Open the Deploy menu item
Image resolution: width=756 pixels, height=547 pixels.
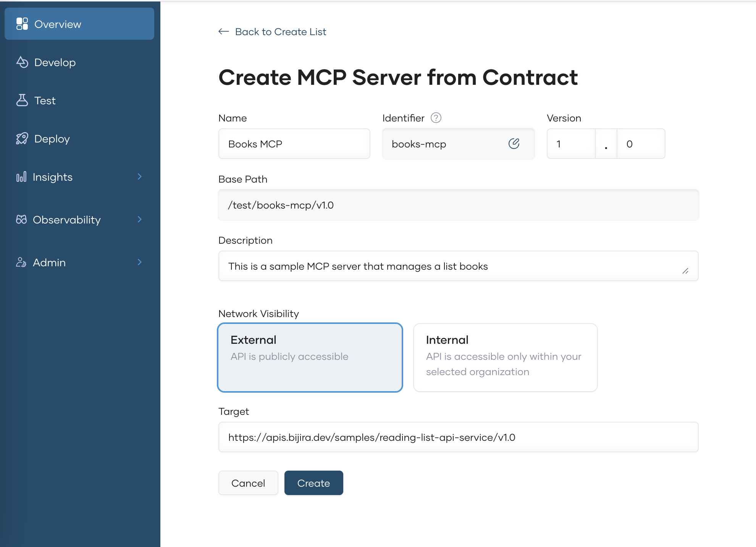tap(52, 139)
